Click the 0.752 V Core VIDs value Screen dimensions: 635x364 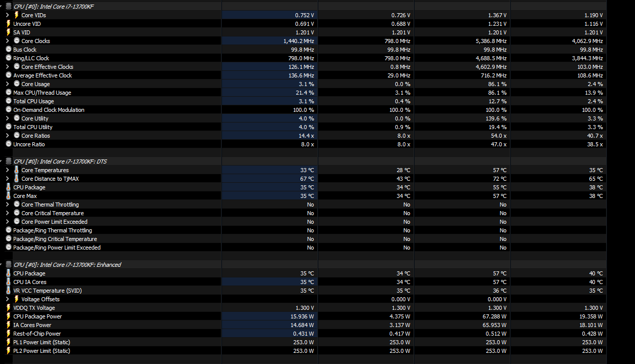click(305, 15)
